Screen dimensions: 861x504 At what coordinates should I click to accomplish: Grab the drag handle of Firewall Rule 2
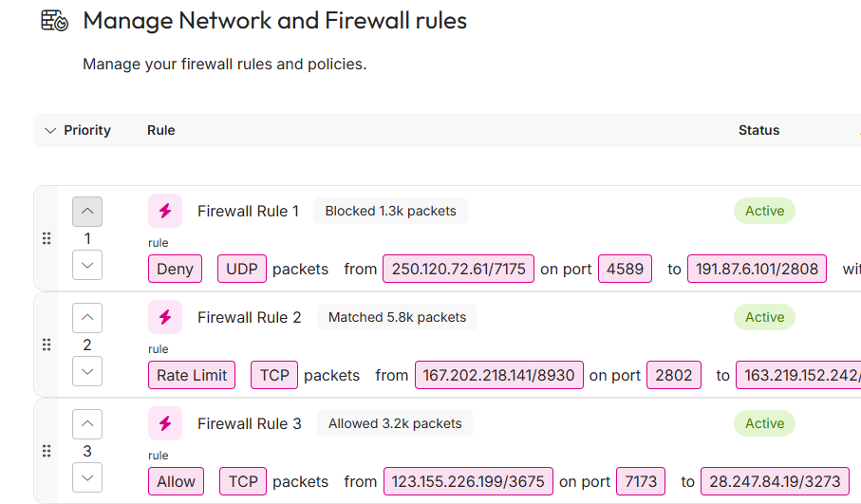click(x=47, y=345)
